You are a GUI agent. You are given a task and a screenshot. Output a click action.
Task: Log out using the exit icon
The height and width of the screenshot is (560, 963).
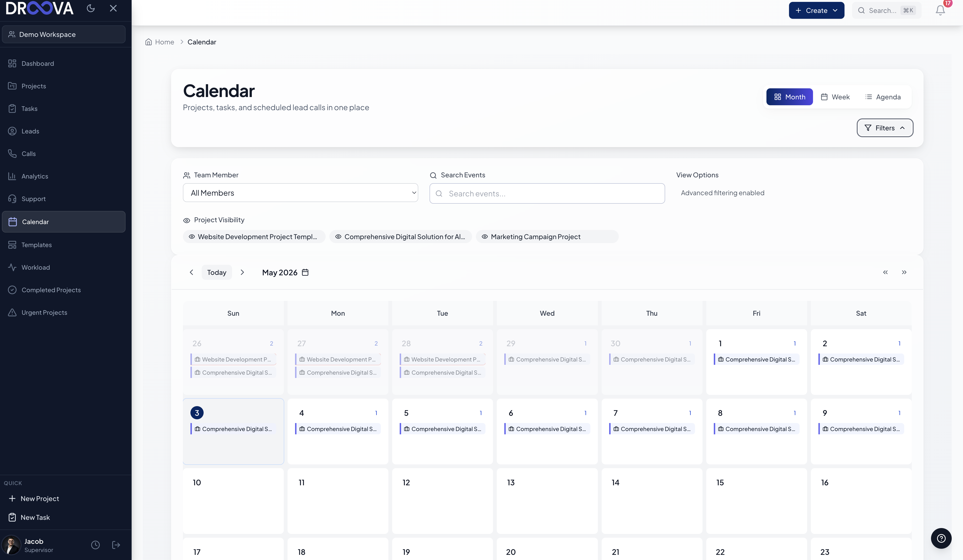click(x=116, y=545)
